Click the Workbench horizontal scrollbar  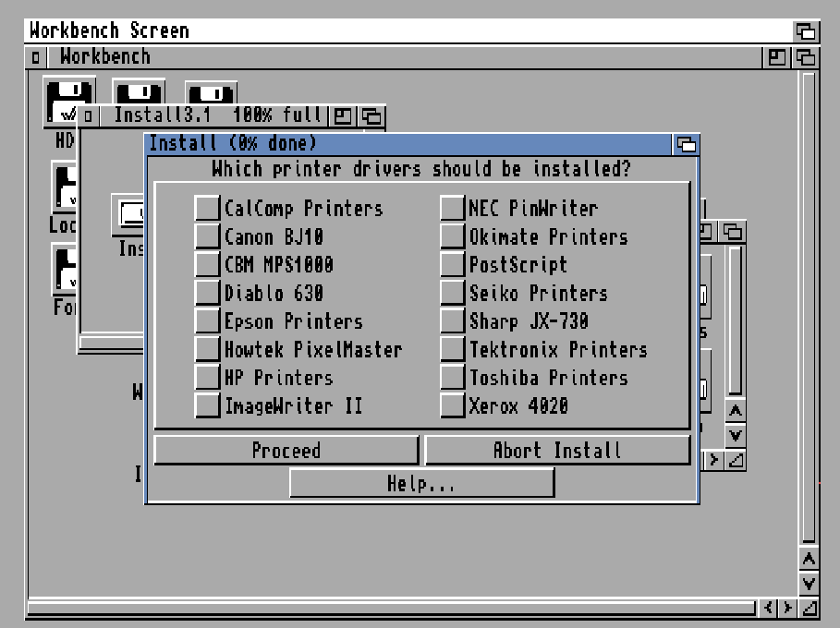click(x=392, y=608)
